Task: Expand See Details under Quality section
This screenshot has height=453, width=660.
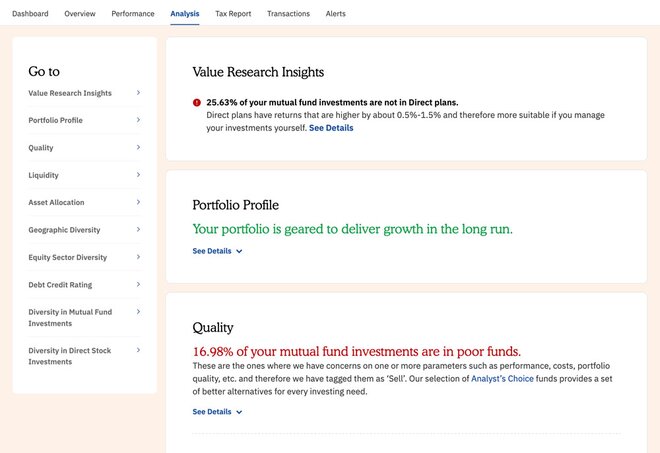Action: [x=217, y=411]
